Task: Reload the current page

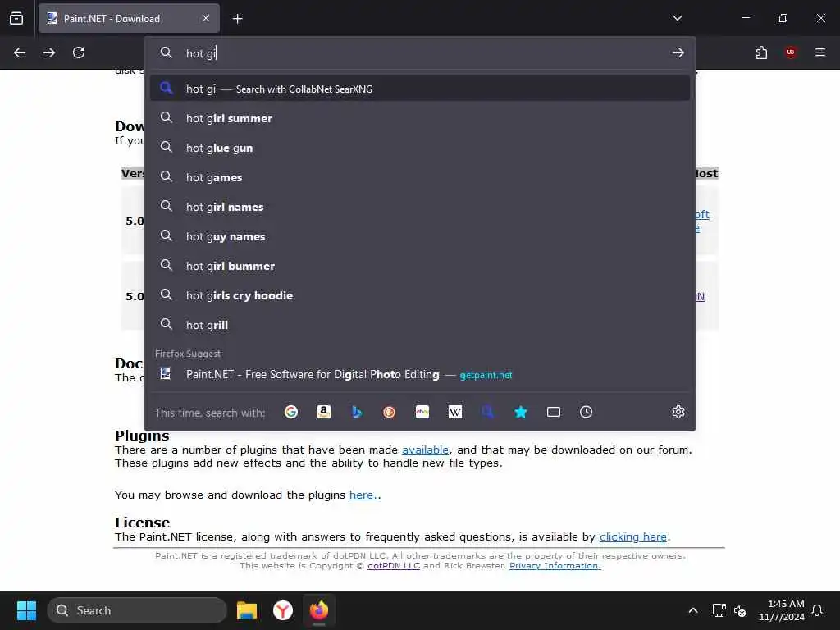Action: pos(79,52)
